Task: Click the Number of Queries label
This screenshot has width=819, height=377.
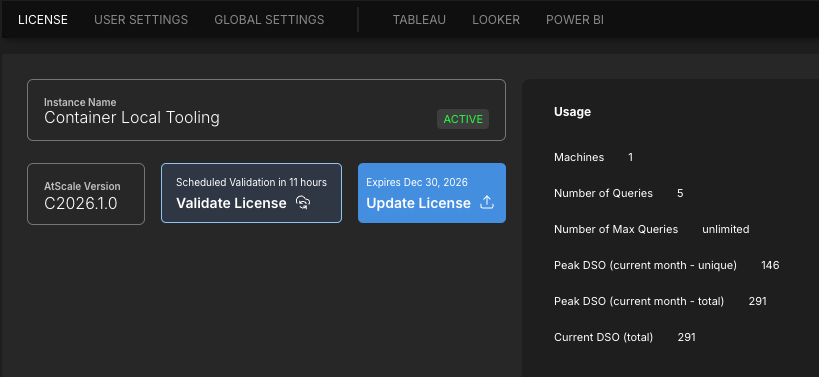Action: [x=603, y=193]
